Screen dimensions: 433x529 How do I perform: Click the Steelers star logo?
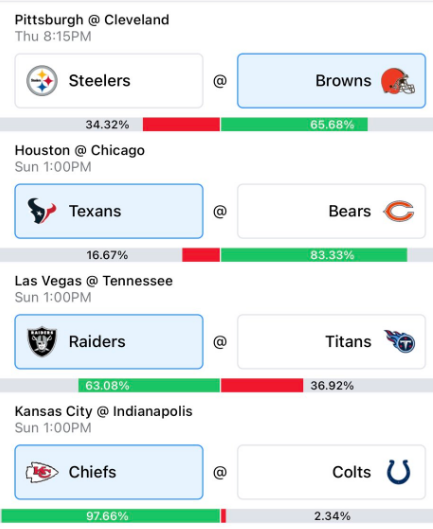(42, 81)
